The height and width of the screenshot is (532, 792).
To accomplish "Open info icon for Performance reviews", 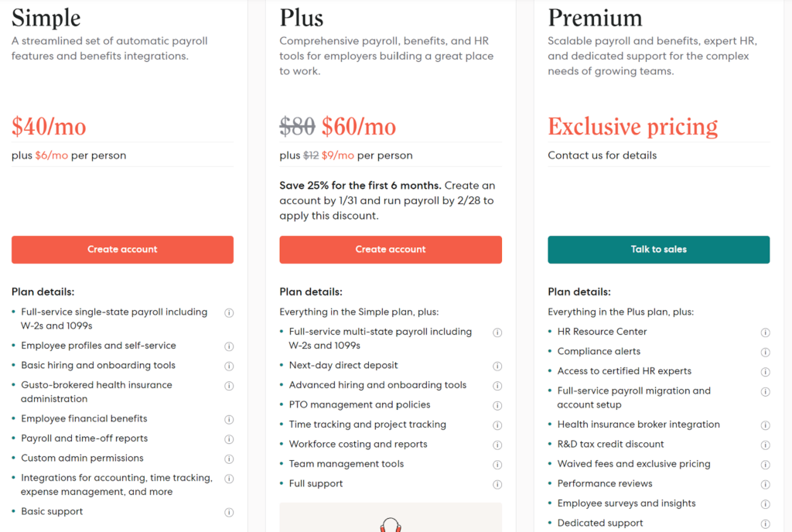I will (766, 483).
